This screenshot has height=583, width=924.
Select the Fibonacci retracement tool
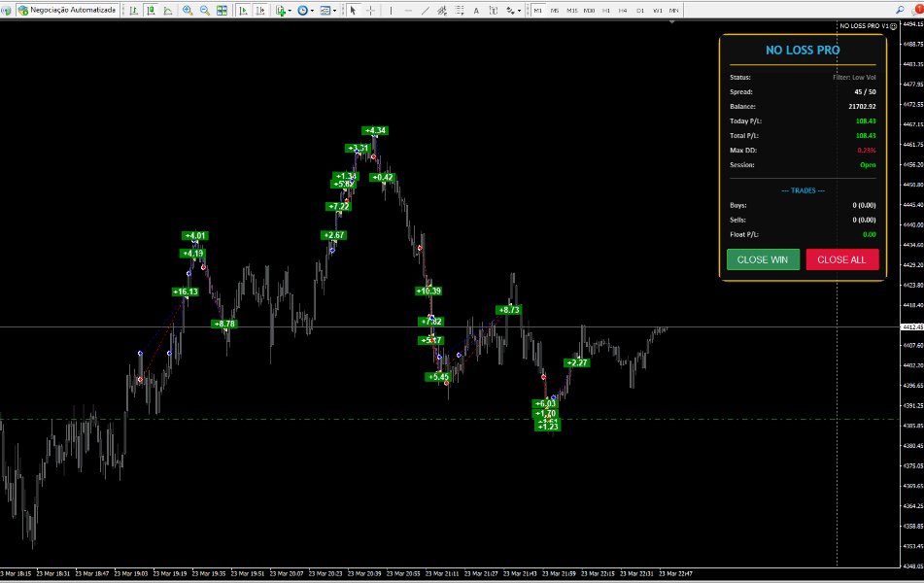click(x=459, y=10)
